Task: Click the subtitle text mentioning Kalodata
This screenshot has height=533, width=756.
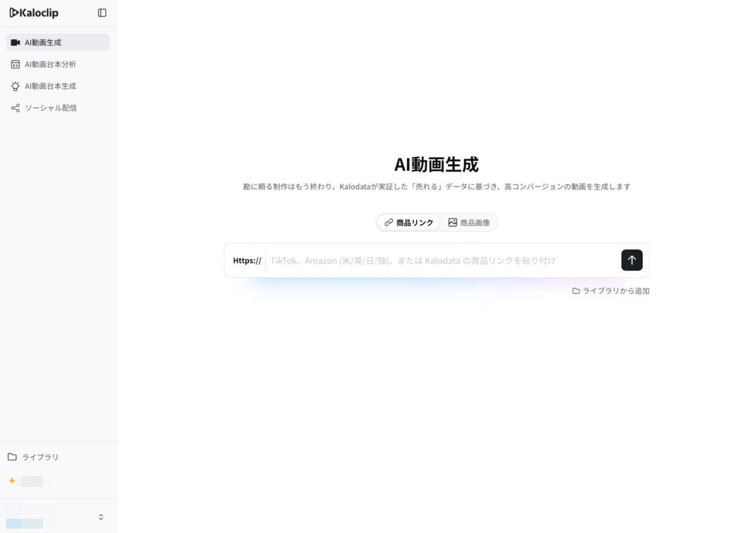Action: pos(437,186)
